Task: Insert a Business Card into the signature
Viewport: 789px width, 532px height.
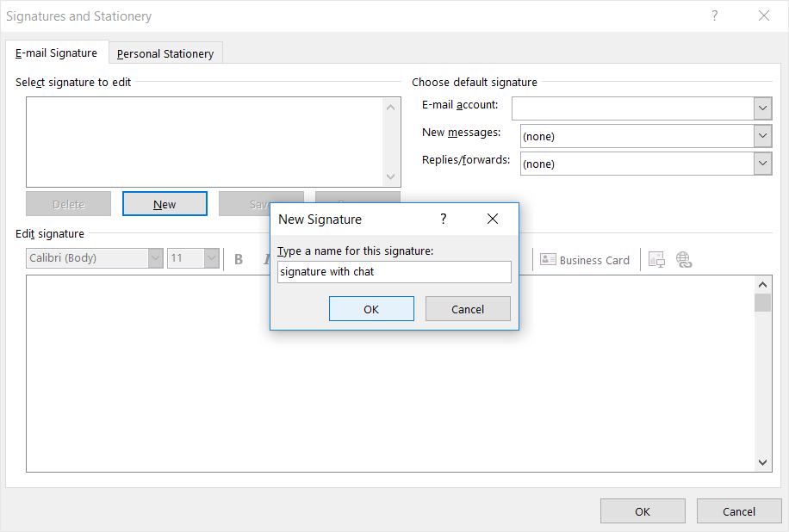Action: [x=585, y=259]
